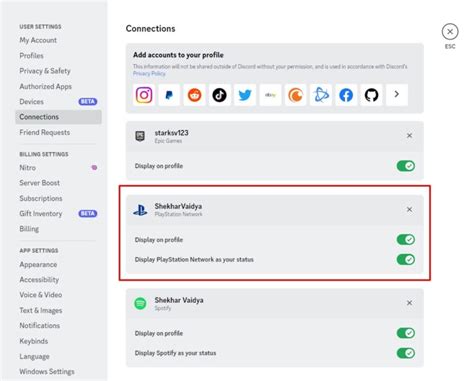Open Profiles settings
This screenshot has width=474, height=381.
point(58,56)
